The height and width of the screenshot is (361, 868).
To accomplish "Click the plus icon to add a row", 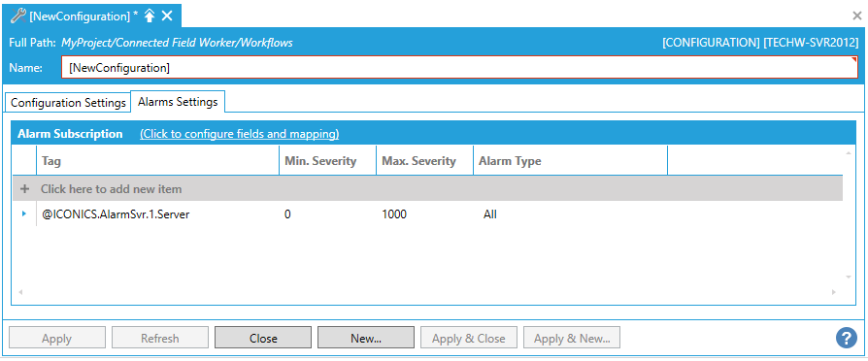I will [24, 189].
